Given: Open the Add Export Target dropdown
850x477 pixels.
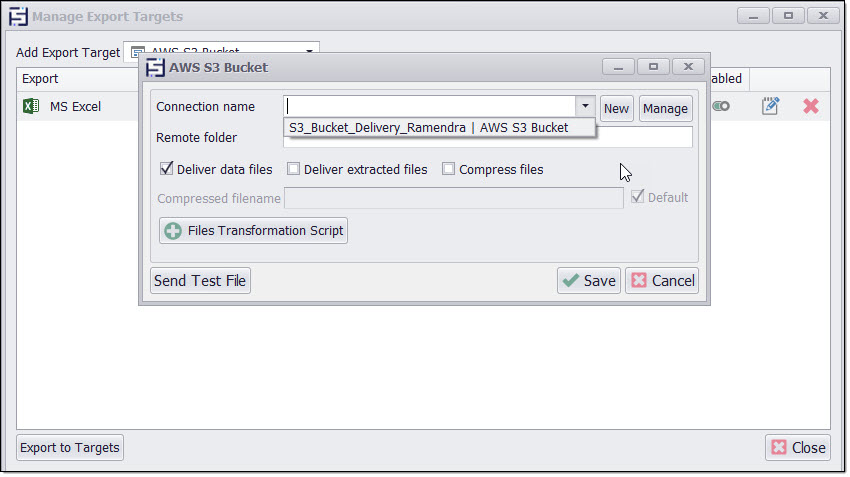Looking at the screenshot, I should [310, 51].
